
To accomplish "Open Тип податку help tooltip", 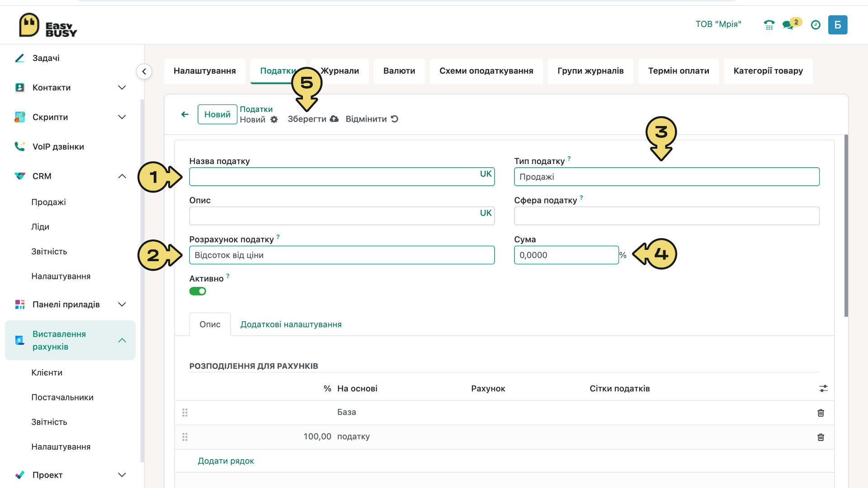I will coord(569,159).
